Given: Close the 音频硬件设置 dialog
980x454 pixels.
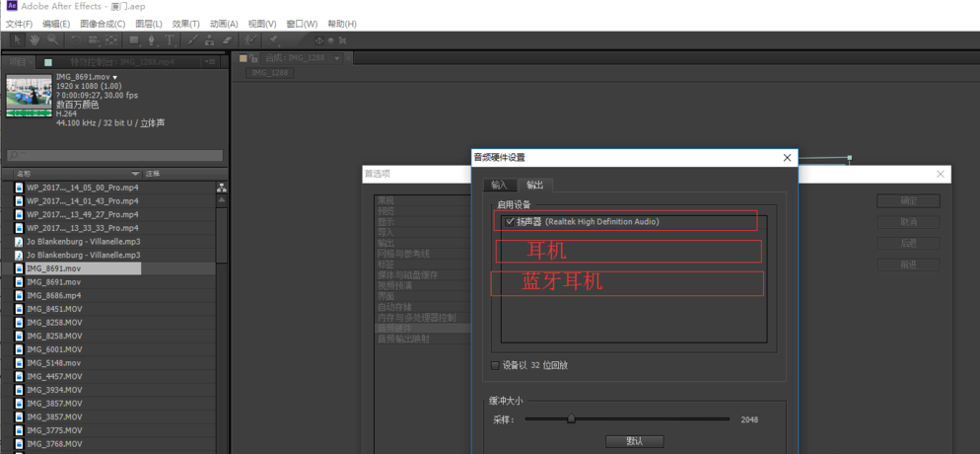Looking at the screenshot, I should tap(787, 158).
